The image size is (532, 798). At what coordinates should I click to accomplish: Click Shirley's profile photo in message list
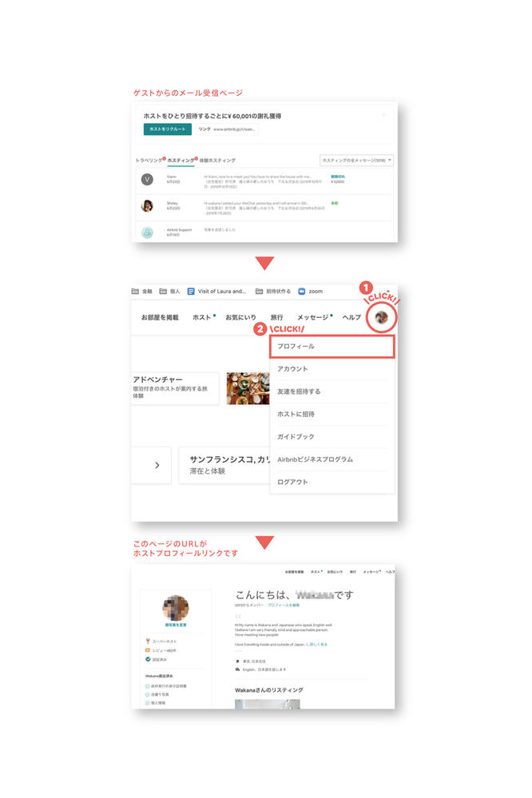tap(147, 205)
